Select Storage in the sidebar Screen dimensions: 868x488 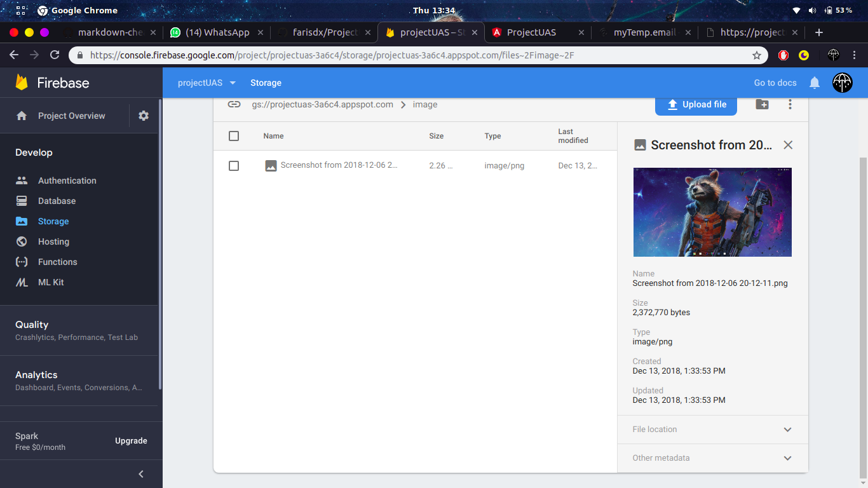[53, 221]
